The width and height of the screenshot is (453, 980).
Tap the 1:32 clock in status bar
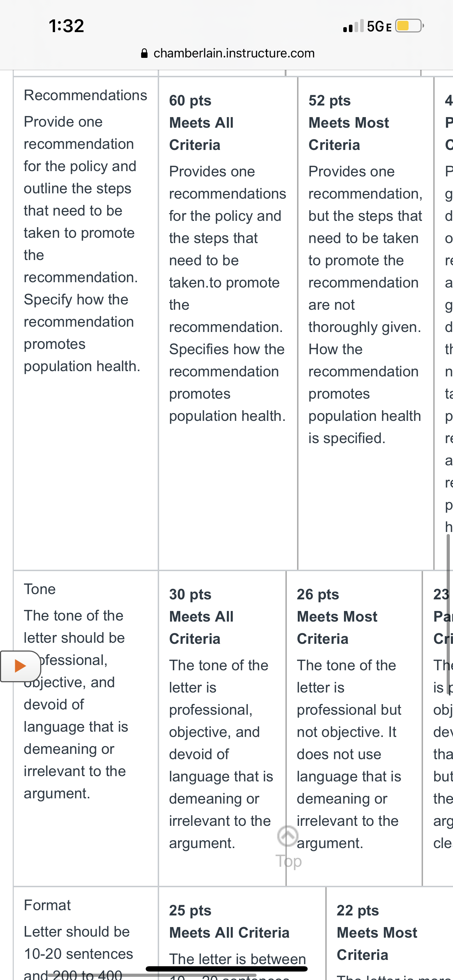pos(66,26)
